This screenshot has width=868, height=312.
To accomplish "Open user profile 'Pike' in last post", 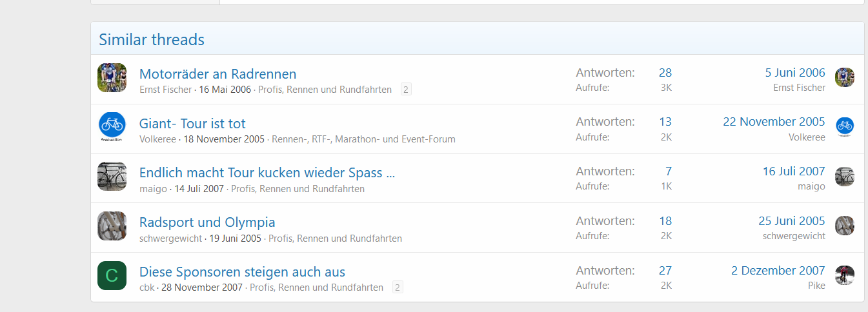I will click(816, 286).
